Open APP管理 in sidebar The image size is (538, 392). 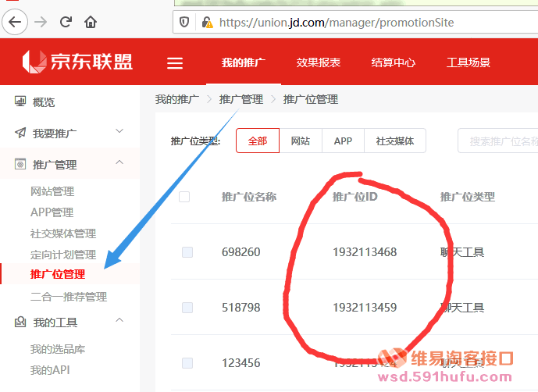pos(52,212)
